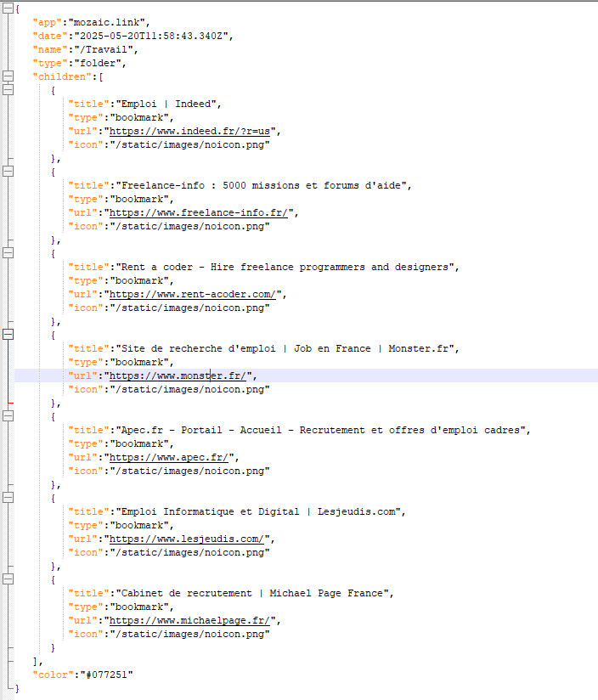The width and height of the screenshot is (598, 700).
Task: Click the noicon.png value in Freelance-info block
Action: tap(189, 226)
